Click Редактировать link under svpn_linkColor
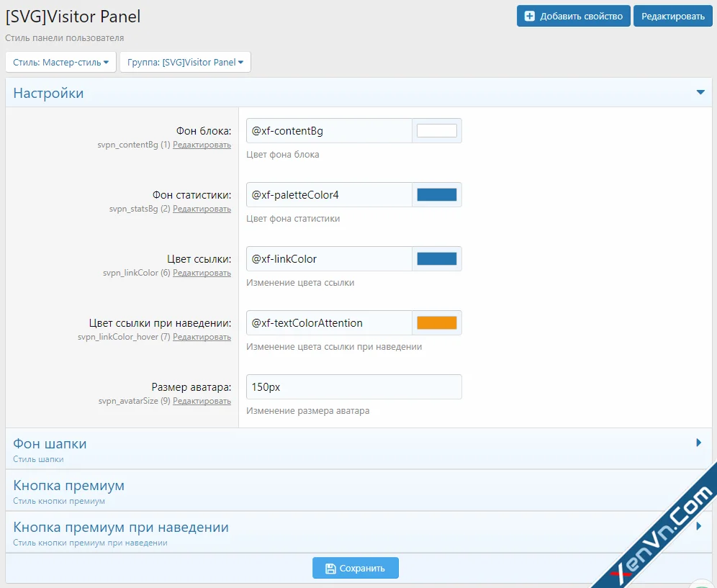The image size is (717, 588). point(202,273)
